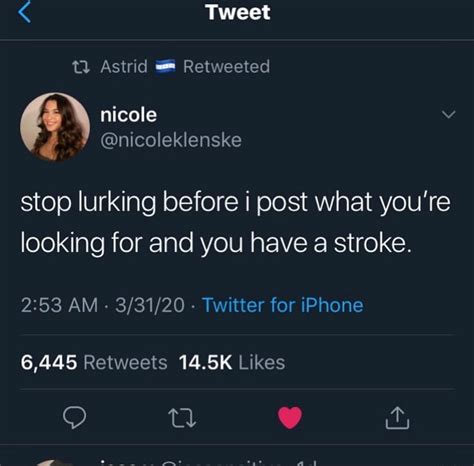Viewport: 474px width, 466px height.
Task: Tap the flag emoji next to Astrid
Action: tap(166, 66)
